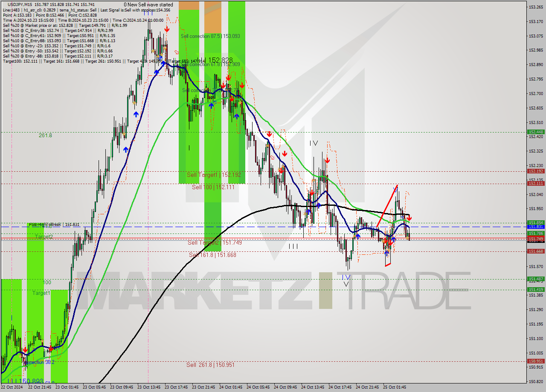546x392 pixels.
Task: Click the green 151.854 price tag
Action: click(536, 222)
